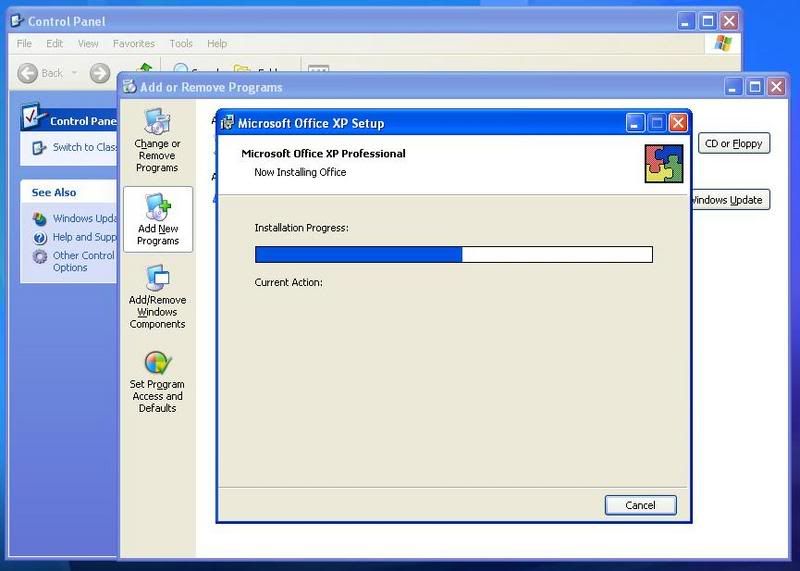Open the View menu
The width and height of the screenshot is (800, 571).
(88, 44)
